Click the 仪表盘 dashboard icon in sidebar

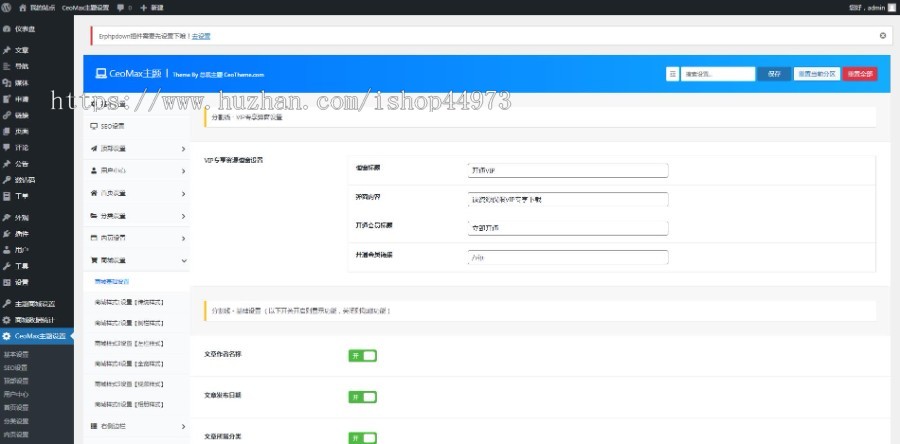(6, 29)
